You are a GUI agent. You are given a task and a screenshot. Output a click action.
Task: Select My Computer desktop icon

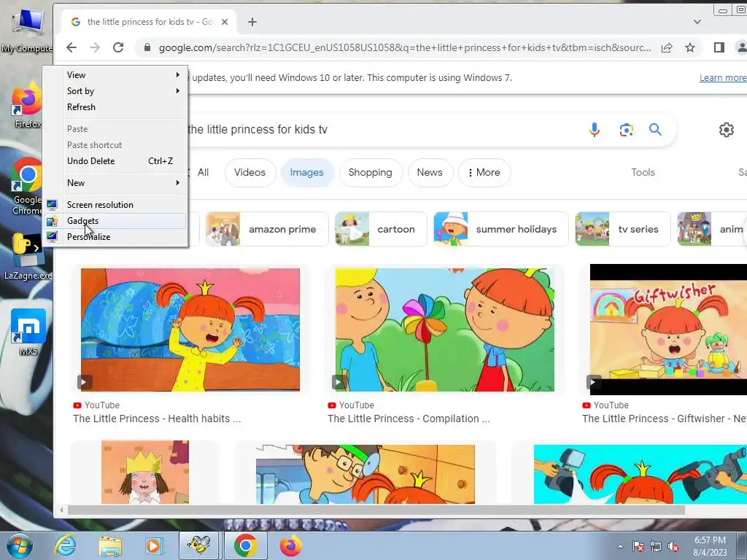(x=27, y=30)
